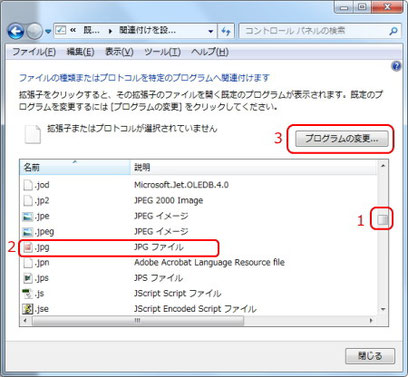
Task: Open the ファイル(F) menu
Action: 34,52
